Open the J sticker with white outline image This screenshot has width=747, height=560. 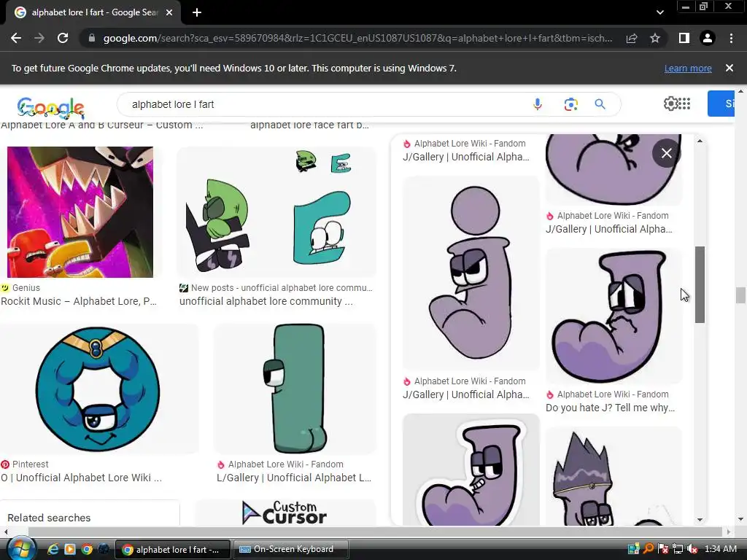[471, 470]
